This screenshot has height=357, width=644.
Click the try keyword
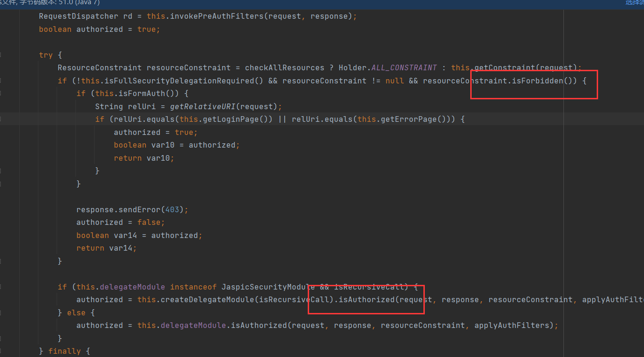click(x=46, y=55)
